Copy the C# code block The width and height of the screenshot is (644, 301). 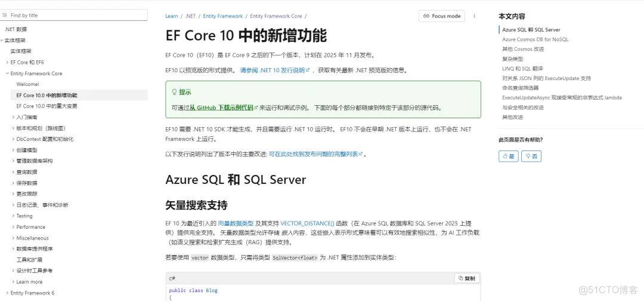467,278
